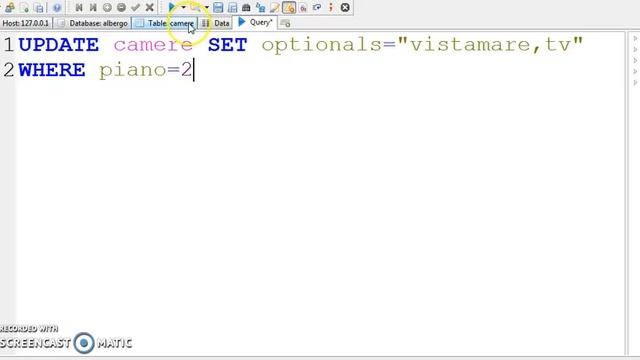Viewport: 640px width, 360px height.
Task: Select the Query* tab
Action: (x=256, y=22)
